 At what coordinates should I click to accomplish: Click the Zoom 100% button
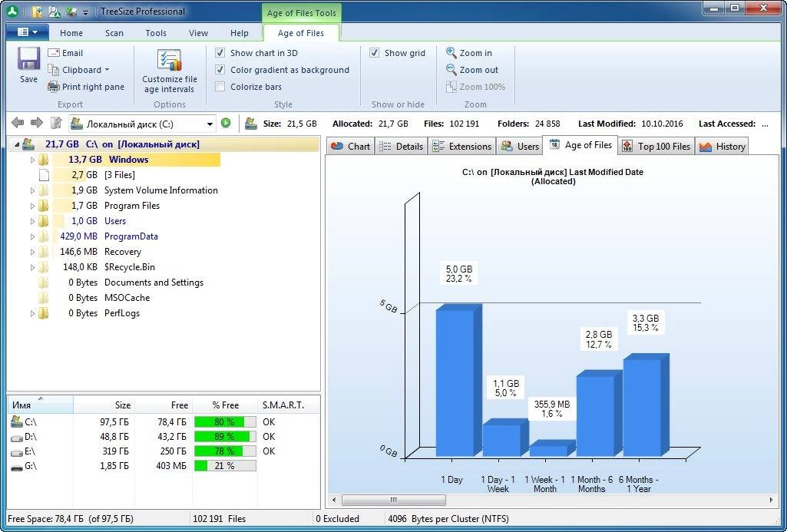(x=475, y=87)
